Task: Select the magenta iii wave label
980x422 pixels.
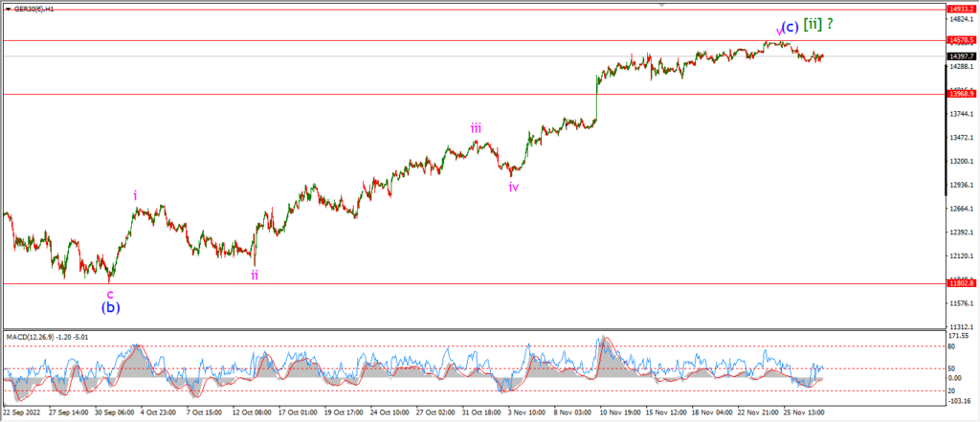Action: (x=477, y=129)
